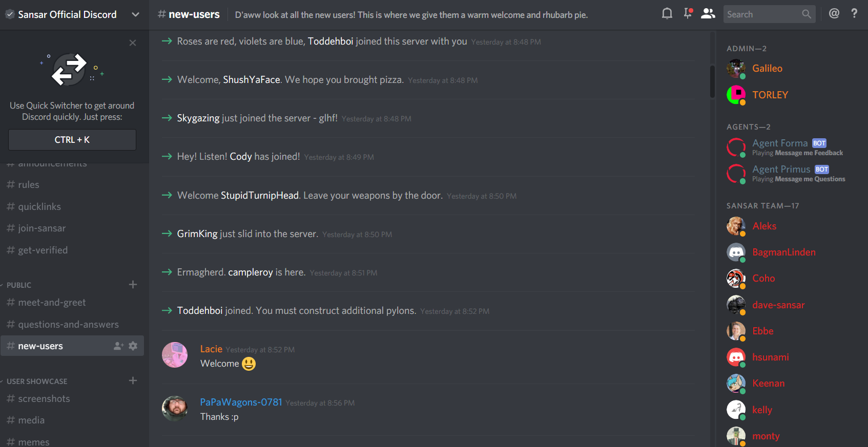
Task: Open Lacie's avatar thumbnail
Action: click(x=175, y=355)
